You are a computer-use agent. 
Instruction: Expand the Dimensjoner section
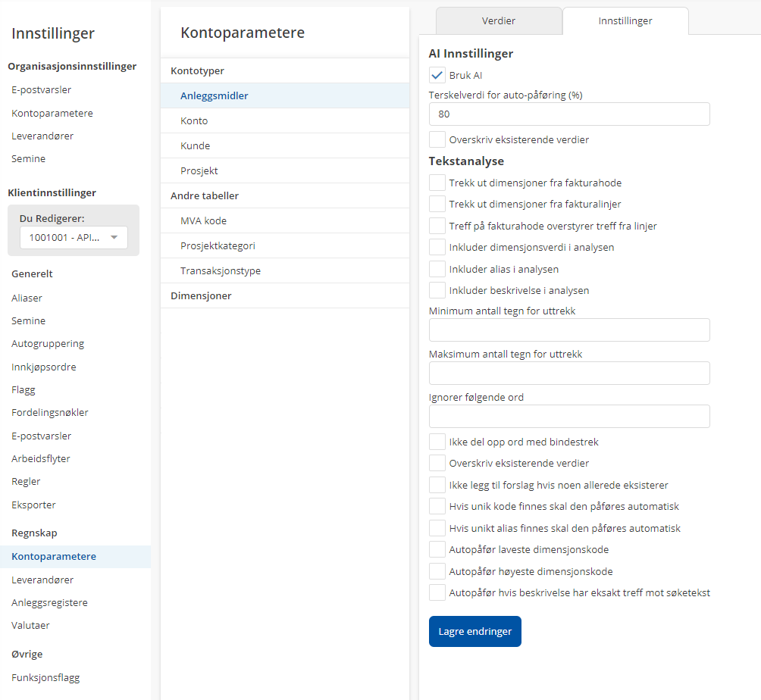click(201, 295)
